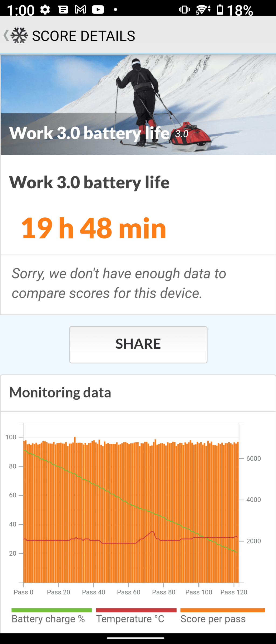Image resolution: width=276 pixels, height=644 pixels.
Task: Tap the Work 3.0 battery life banner image
Action: (138, 105)
